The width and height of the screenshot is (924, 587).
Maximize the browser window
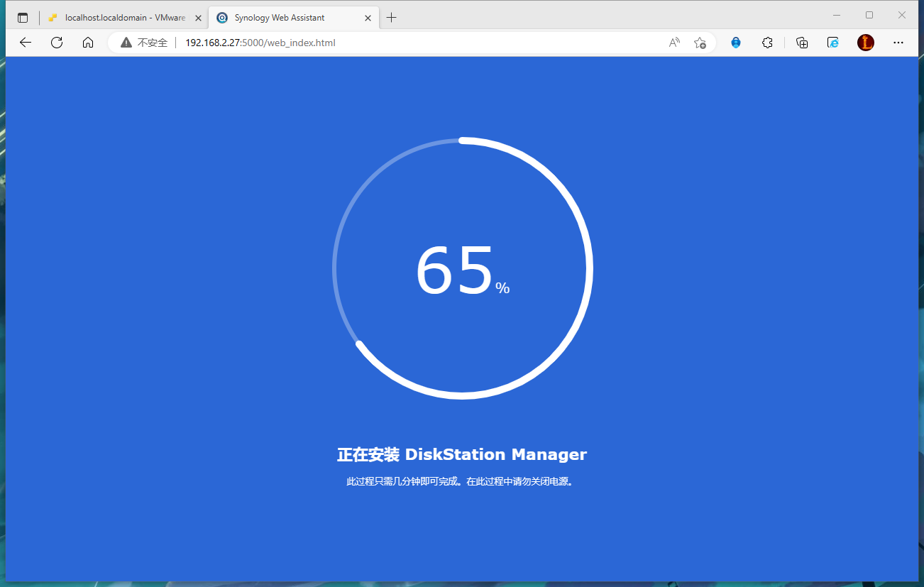(869, 15)
